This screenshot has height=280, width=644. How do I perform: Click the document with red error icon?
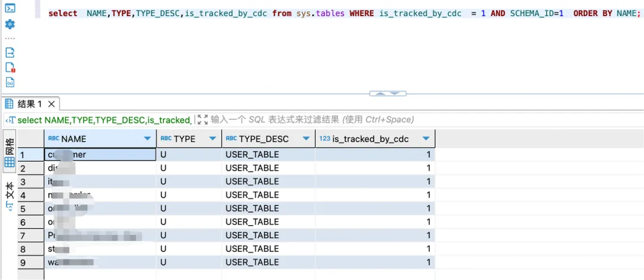point(10,67)
